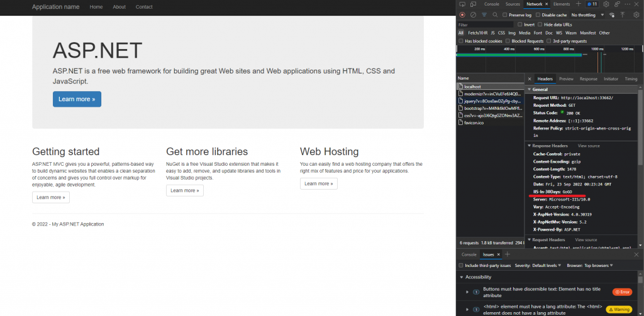Check Blocked Requests option
This screenshot has width=644, height=316.
tap(508, 41)
